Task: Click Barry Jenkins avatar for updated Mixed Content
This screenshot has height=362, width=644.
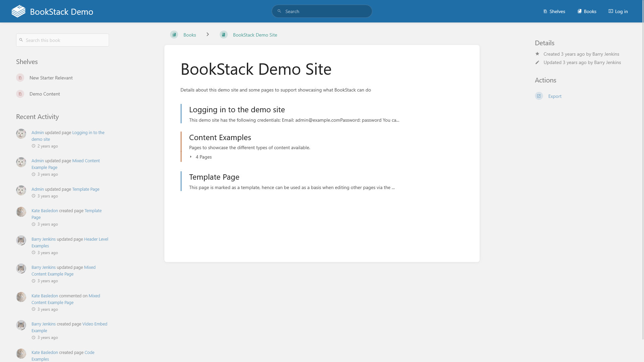Action: [x=21, y=268]
